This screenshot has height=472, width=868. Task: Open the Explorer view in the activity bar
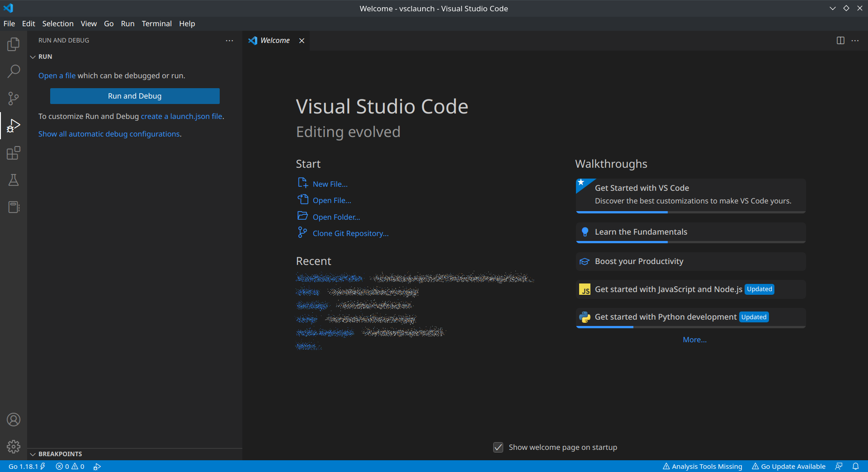click(x=14, y=44)
